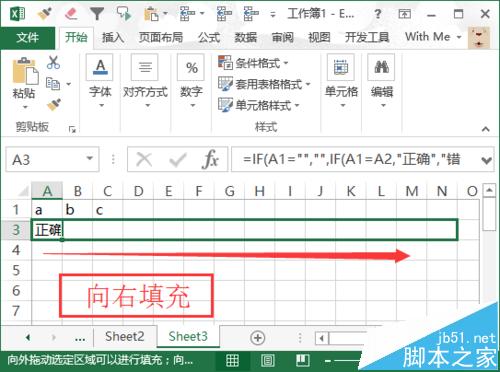Click the filter funnel icon in quick access toolbar
Image resolution: width=500 pixels, height=372 pixels.
tap(97, 14)
